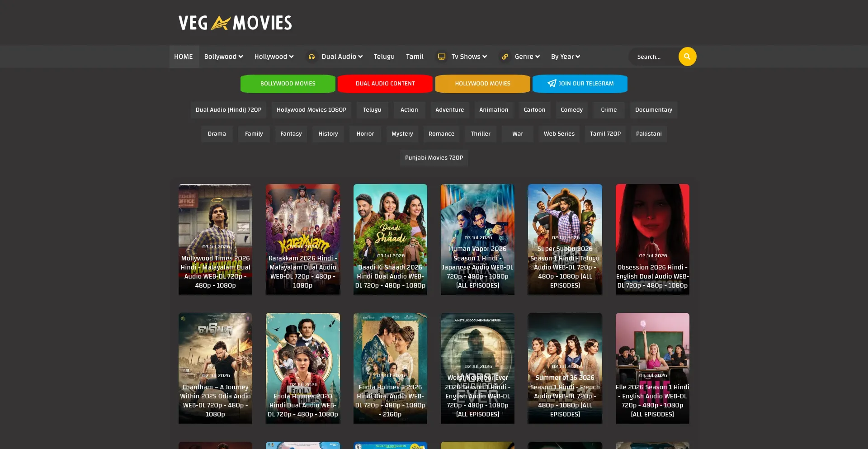Select the Telugu category tag

click(x=372, y=110)
